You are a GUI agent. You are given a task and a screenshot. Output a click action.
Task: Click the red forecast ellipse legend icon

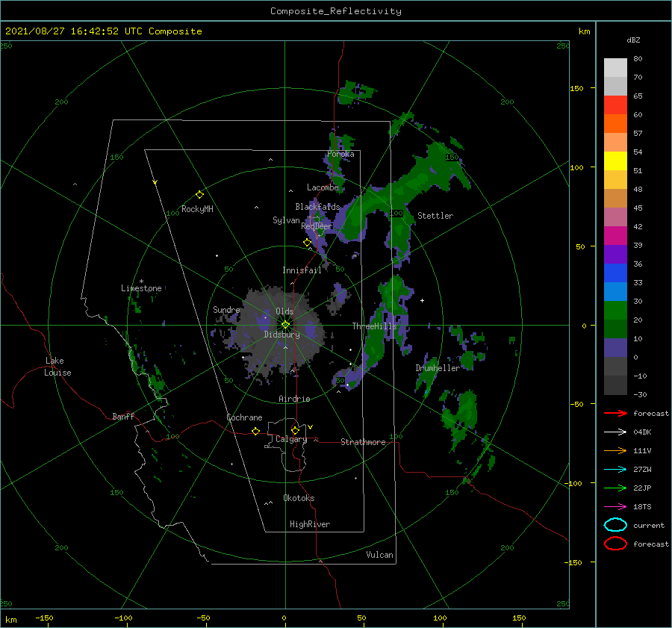tap(615, 544)
